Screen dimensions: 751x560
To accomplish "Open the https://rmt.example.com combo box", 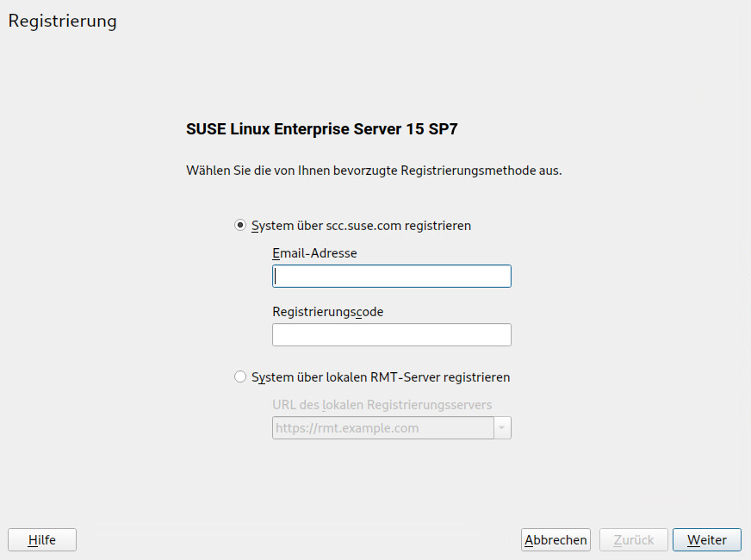I will [392, 428].
